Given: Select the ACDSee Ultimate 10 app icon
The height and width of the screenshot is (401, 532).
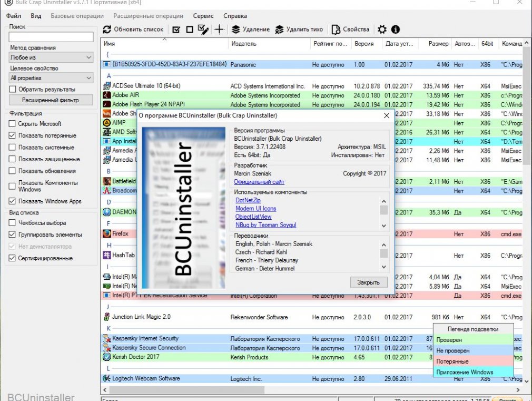Looking at the screenshot, I should 107,86.
